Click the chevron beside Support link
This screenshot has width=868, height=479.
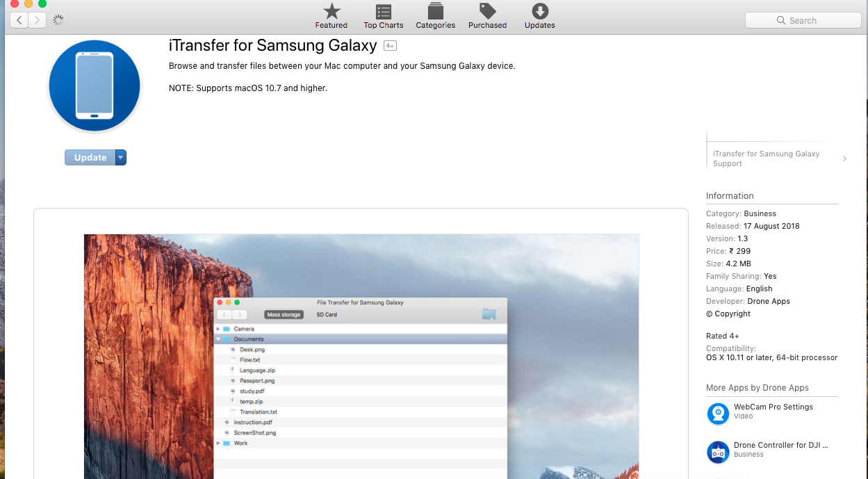click(844, 159)
